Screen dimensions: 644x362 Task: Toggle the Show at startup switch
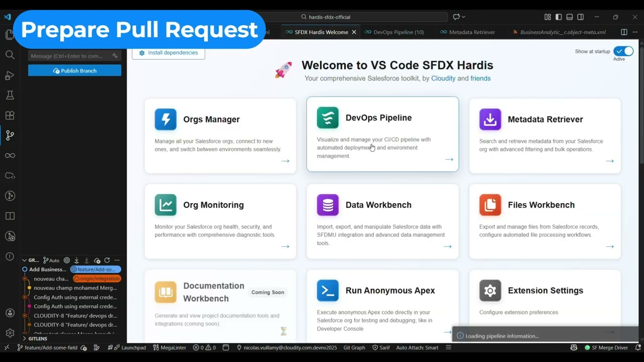click(x=623, y=51)
